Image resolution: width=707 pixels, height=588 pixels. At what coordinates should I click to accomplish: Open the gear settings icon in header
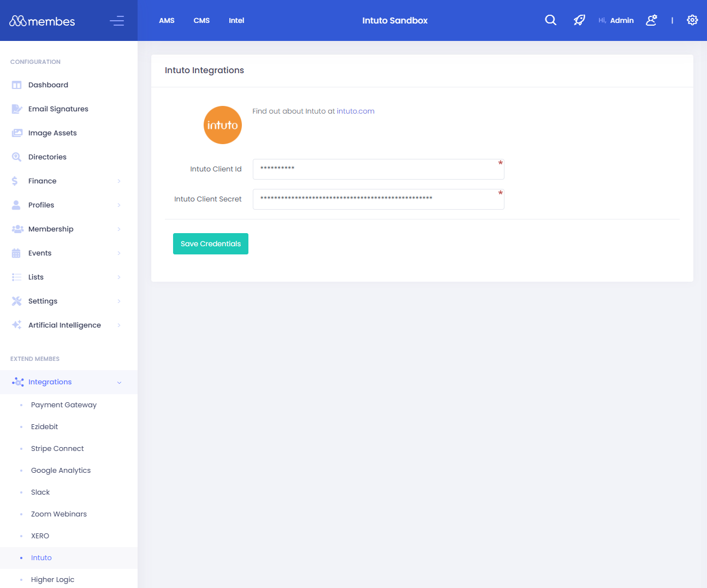pos(692,20)
